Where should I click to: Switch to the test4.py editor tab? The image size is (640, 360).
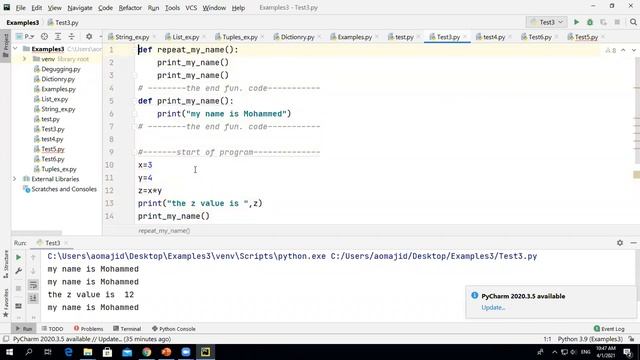point(494,37)
